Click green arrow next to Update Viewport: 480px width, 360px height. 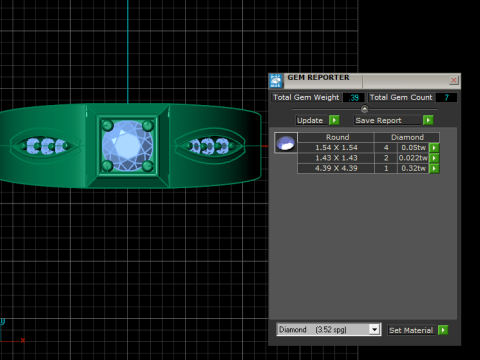[334, 120]
